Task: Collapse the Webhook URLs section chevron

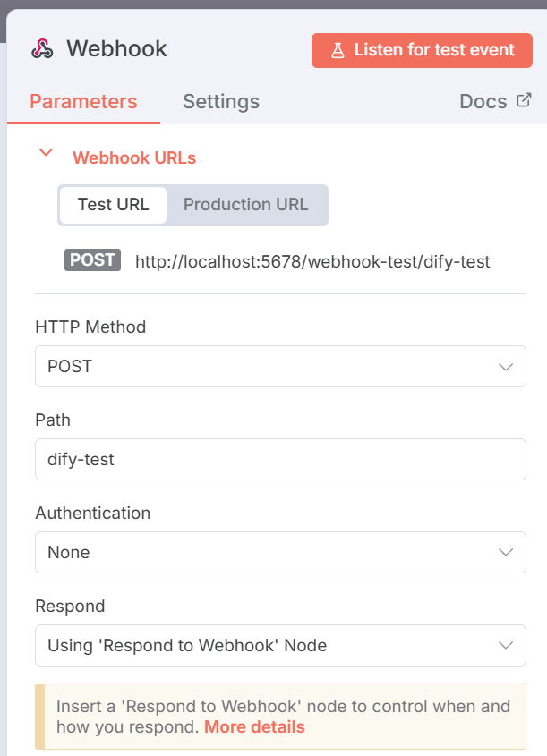Action: click(x=46, y=153)
